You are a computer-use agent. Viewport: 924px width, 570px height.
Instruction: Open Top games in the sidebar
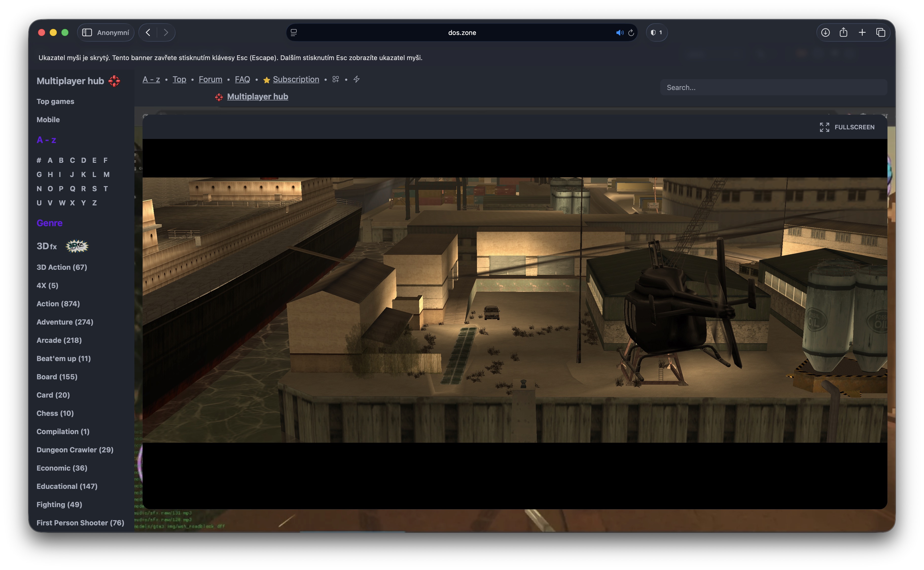tap(55, 101)
